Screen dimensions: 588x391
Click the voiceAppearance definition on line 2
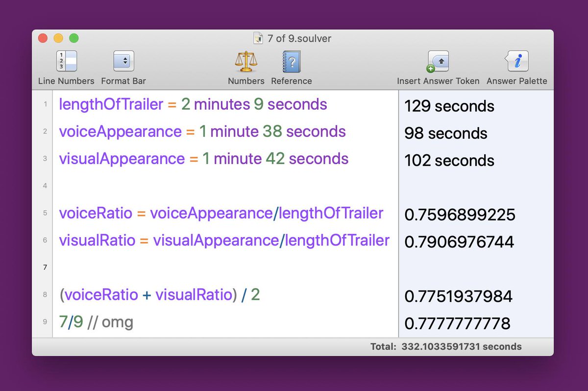(x=202, y=131)
